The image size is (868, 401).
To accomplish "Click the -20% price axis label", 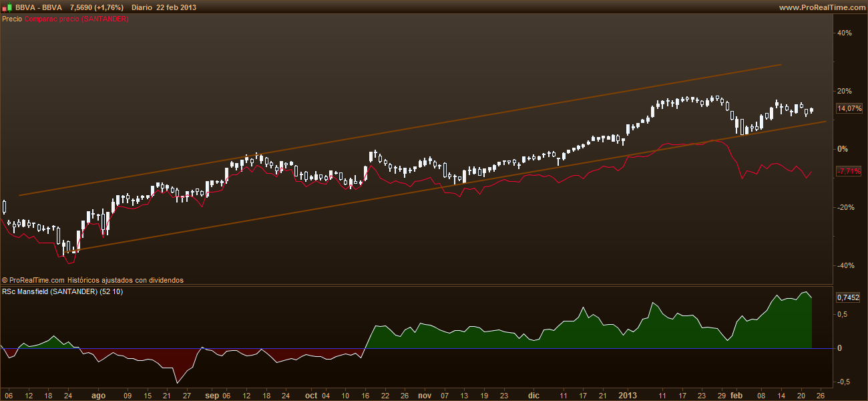I will point(846,207).
